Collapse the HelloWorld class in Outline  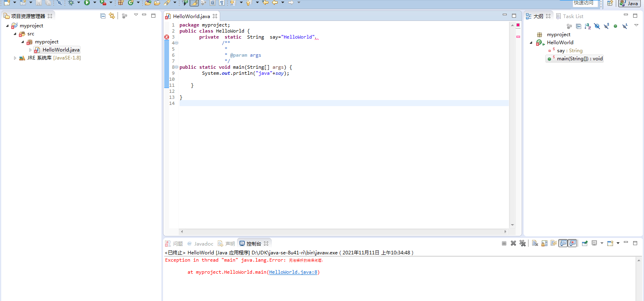[x=531, y=43]
